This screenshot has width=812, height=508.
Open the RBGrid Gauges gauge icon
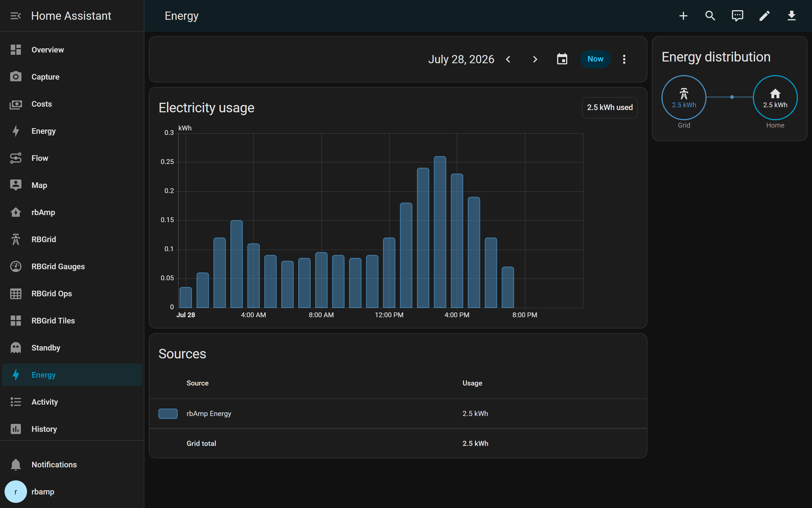click(16, 266)
